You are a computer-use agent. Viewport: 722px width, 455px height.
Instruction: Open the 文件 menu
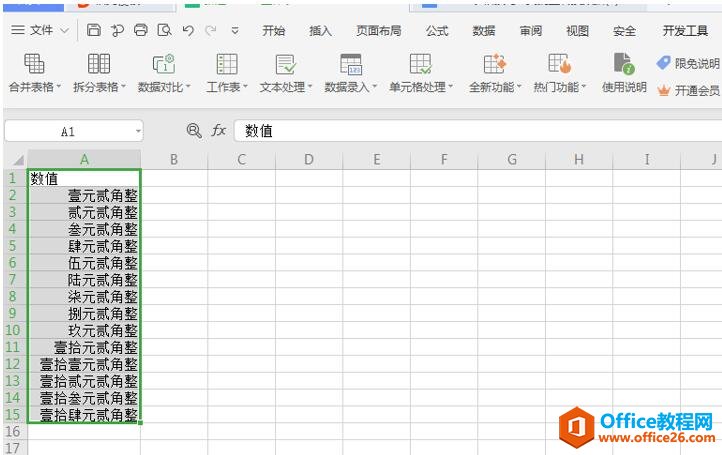[41, 30]
